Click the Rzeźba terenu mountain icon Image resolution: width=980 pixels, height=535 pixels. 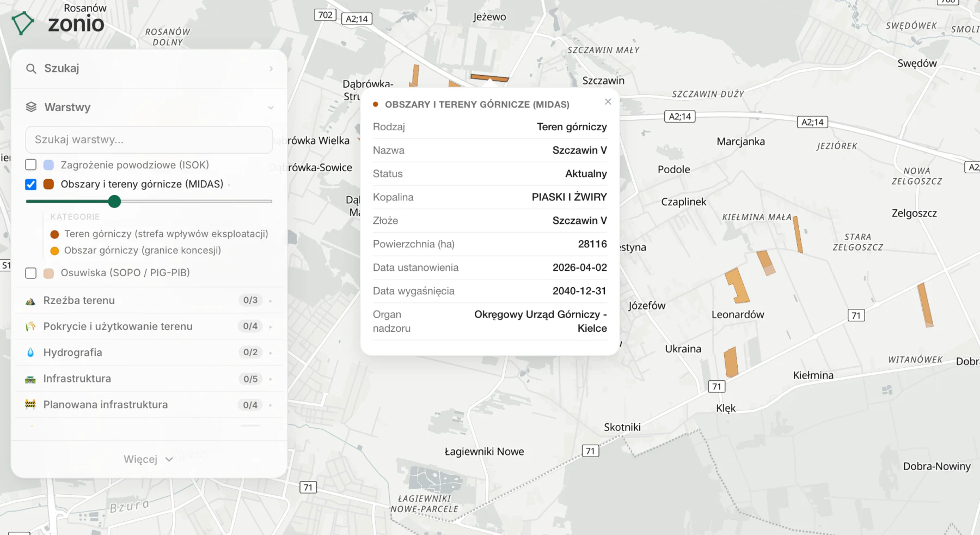(x=30, y=301)
